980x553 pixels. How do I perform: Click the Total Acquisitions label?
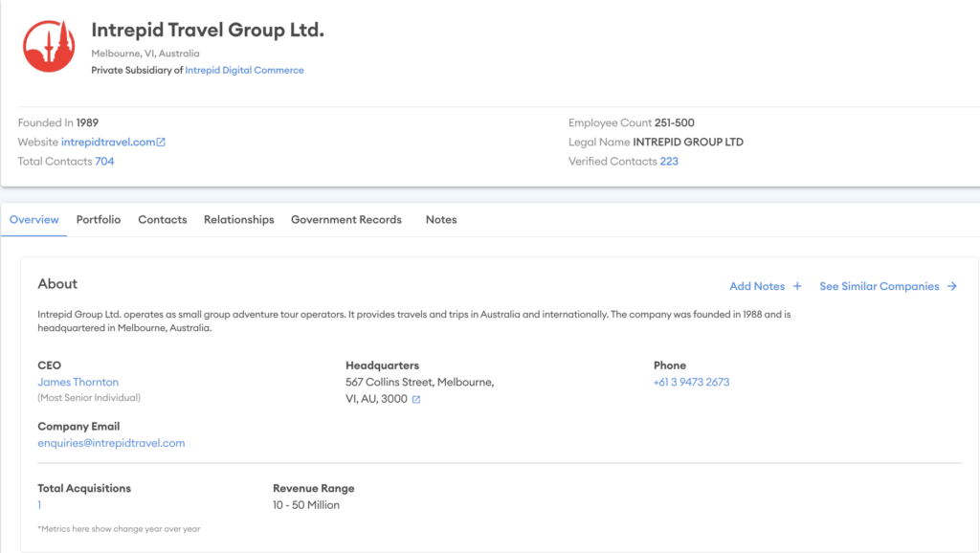click(x=84, y=488)
